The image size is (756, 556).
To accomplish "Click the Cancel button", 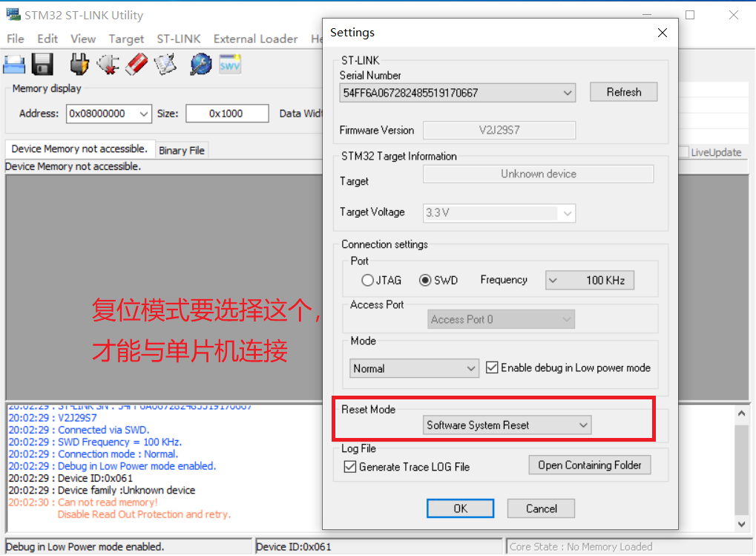I will [541, 508].
